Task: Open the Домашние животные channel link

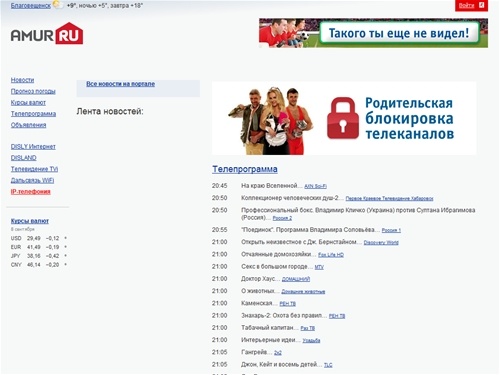Action: pyautogui.click(x=303, y=292)
